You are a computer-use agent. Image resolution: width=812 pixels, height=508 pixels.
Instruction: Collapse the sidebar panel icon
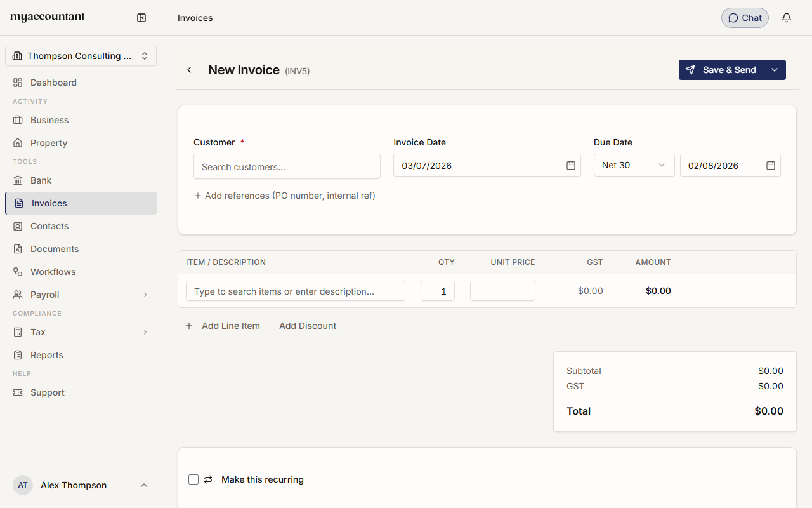(141, 18)
